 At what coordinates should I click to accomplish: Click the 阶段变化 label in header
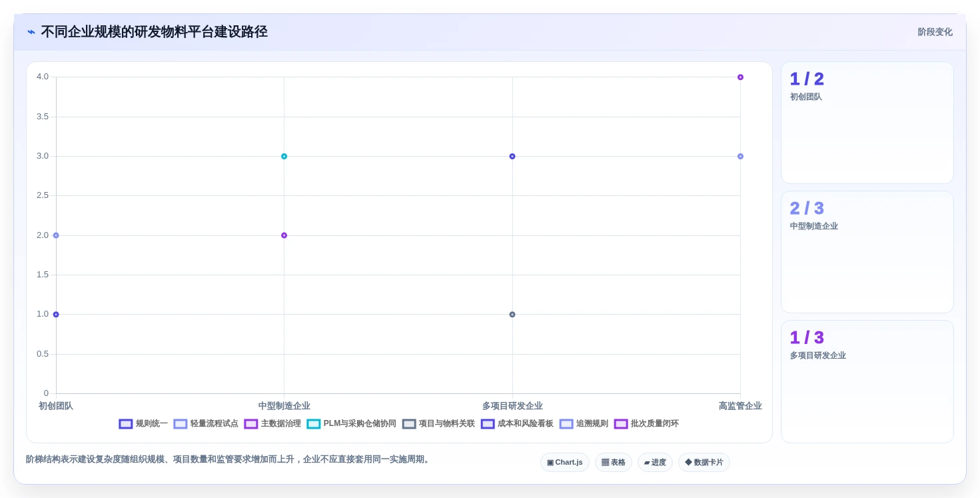935,32
